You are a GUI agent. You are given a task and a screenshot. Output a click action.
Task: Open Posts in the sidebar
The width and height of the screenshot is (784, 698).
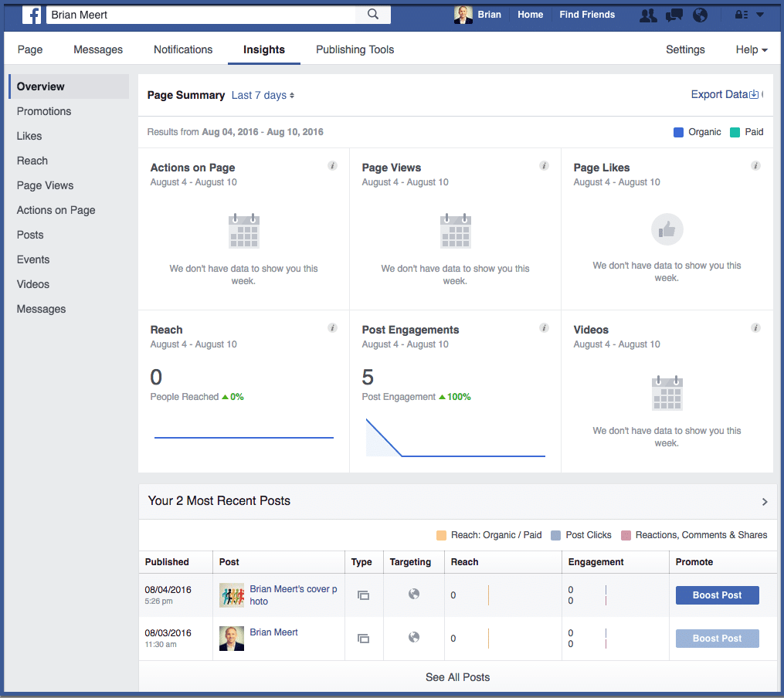click(x=30, y=235)
